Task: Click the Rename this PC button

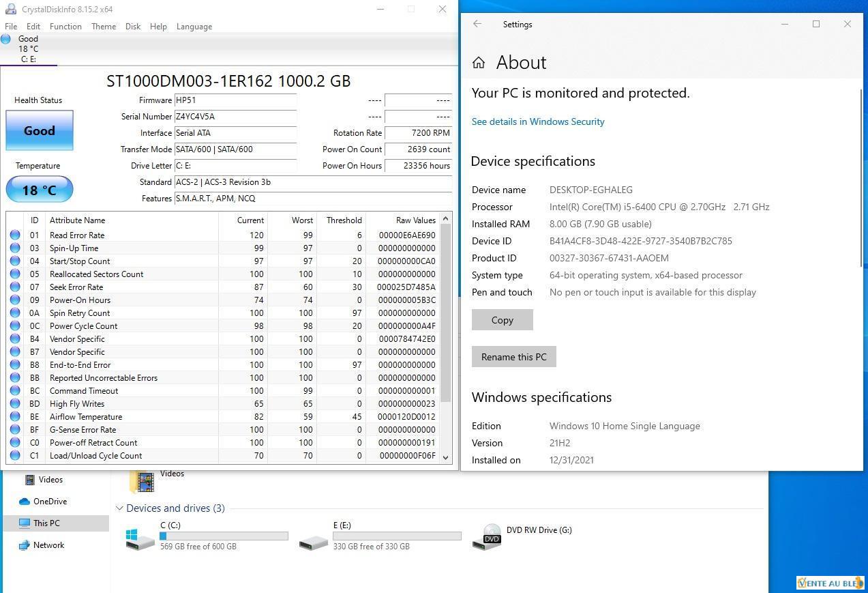Action: [513, 357]
